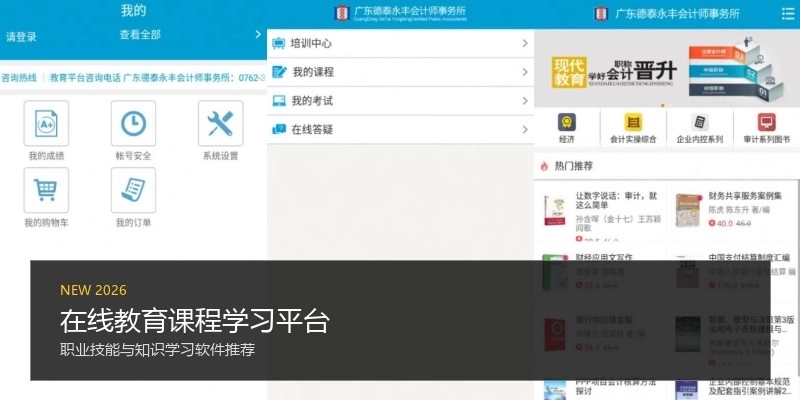Select the 培训中心 menu label
The image size is (800, 400).
[x=311, y=43]
